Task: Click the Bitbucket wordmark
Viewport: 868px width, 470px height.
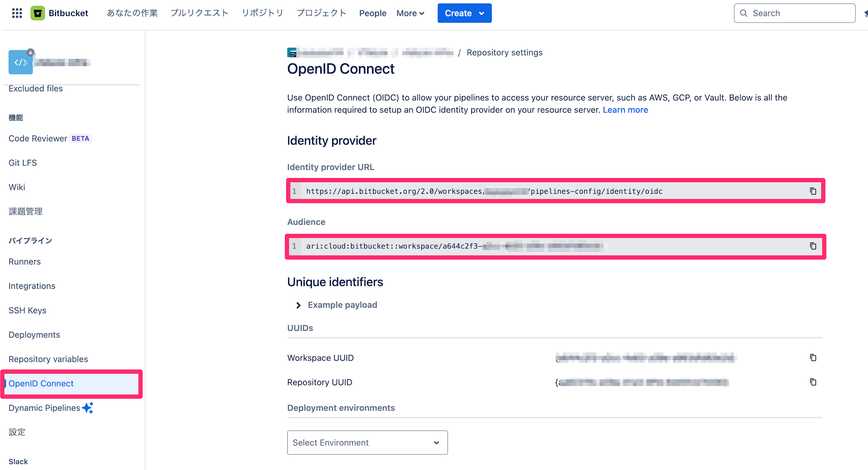Action: pyautogui.click(x=69, y=13)
